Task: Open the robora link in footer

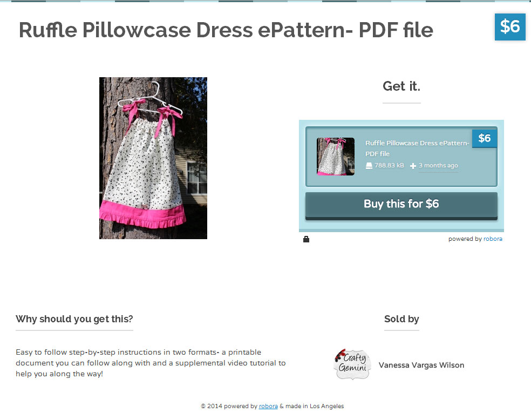Action: coord(268,406)
